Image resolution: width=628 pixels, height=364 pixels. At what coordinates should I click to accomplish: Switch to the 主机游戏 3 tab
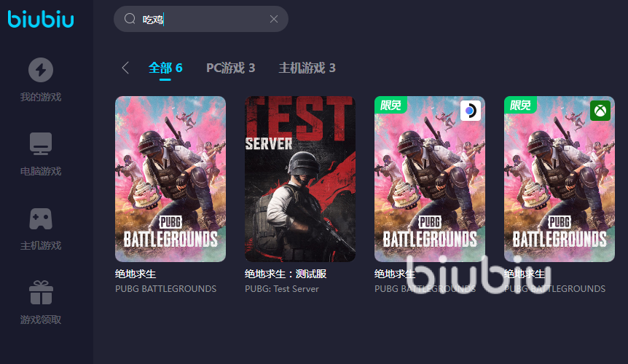point(307,68)
